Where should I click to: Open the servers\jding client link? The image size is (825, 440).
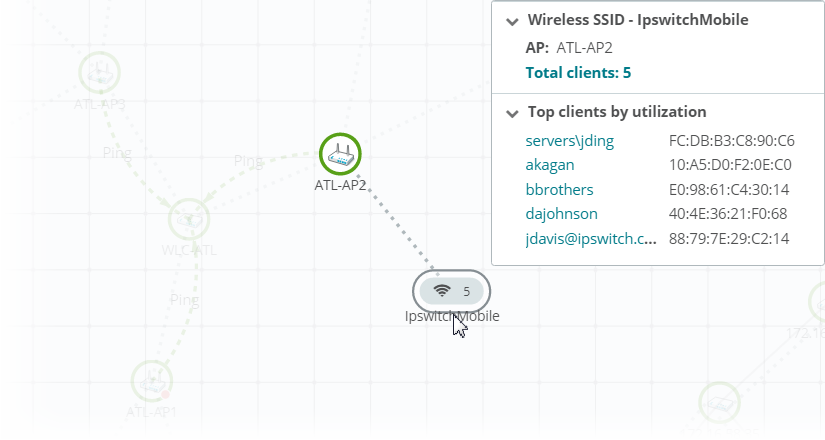click(570, 141)
